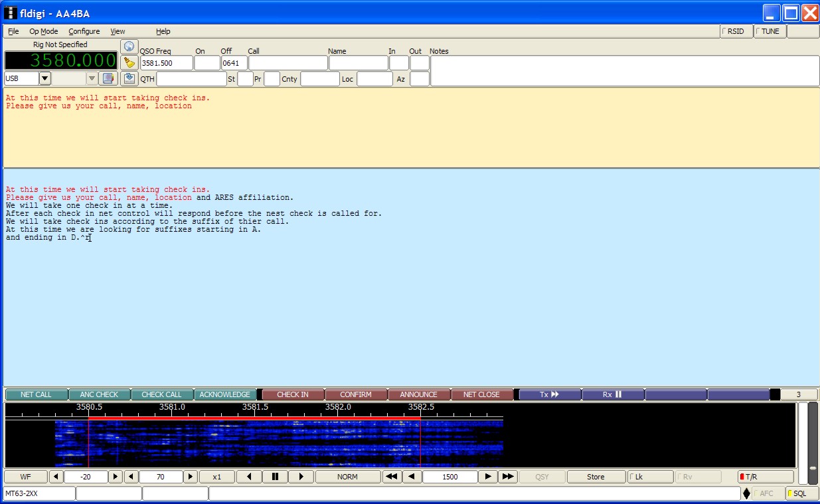Click MT63-2XX mode in status bar
The height and width of the screenshot is (504, 820).
(x=39, y=493)
